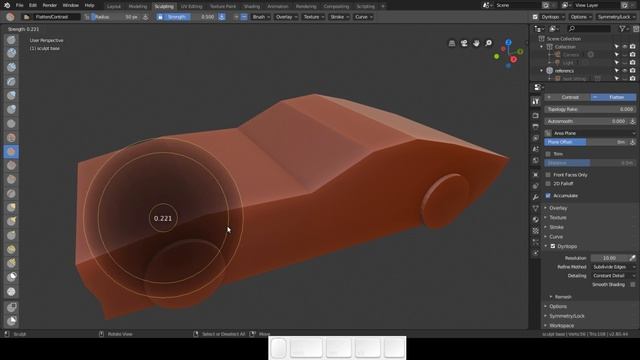Click the blue Z axis gizmo
Image resolution: width=640 pixels, height=360 pixels.
(x=508, y=42)
